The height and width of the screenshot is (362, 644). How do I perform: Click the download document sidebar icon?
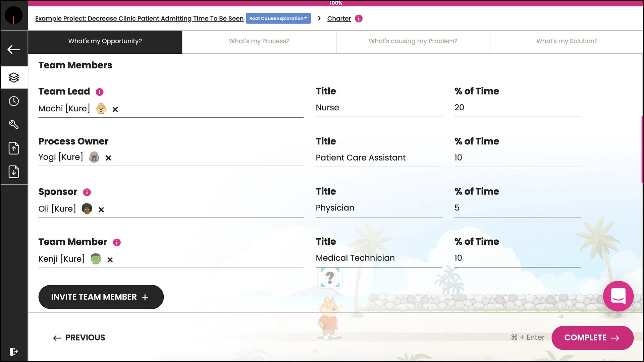(x=14, y=172)
